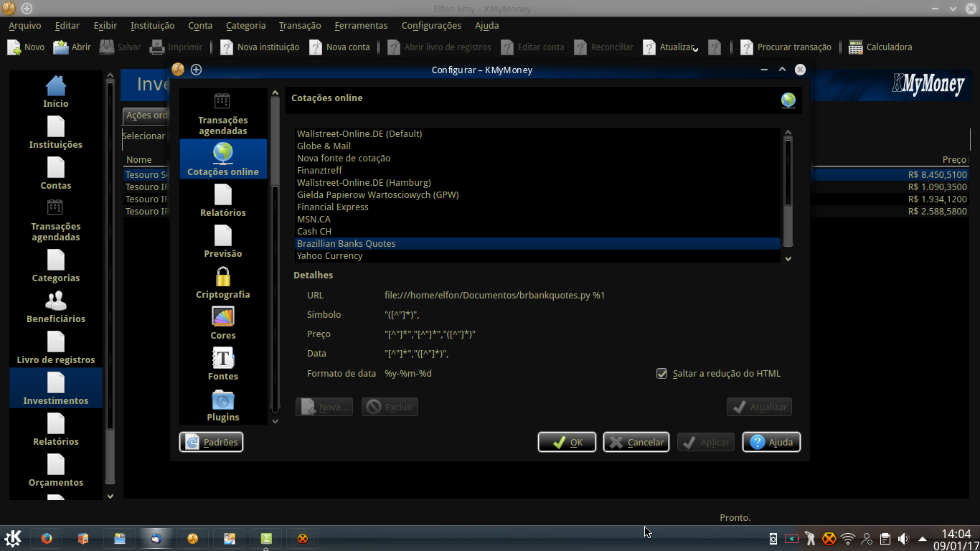Open Instituições view in main sidebar
Image resolution: width=980 pixels, height=551 pixels.
pyautogui.click(x=56, y=132)
